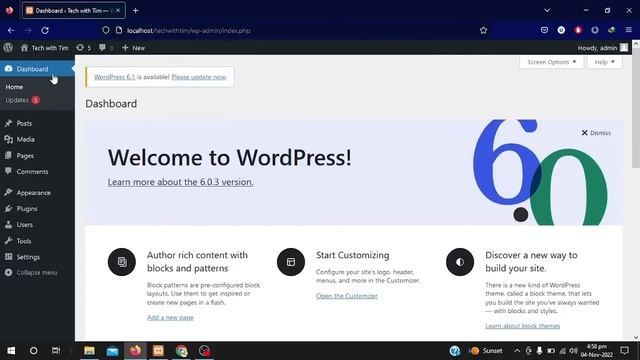Open Chrome from the taskbar
The height and width of the screenshot is (360, 640).
182,351
